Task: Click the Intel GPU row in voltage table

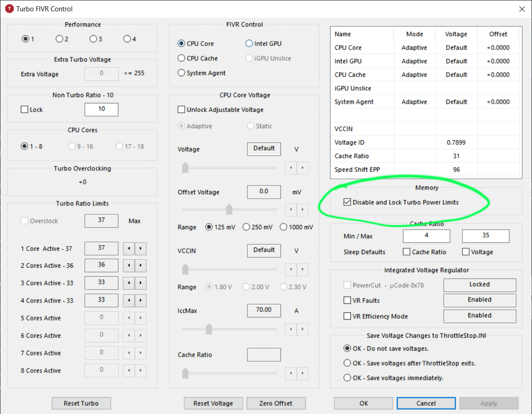Action: (x=426, y=61)
